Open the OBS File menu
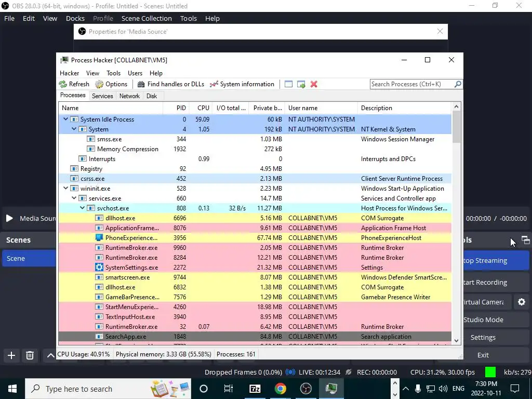 tap(9, 18)
